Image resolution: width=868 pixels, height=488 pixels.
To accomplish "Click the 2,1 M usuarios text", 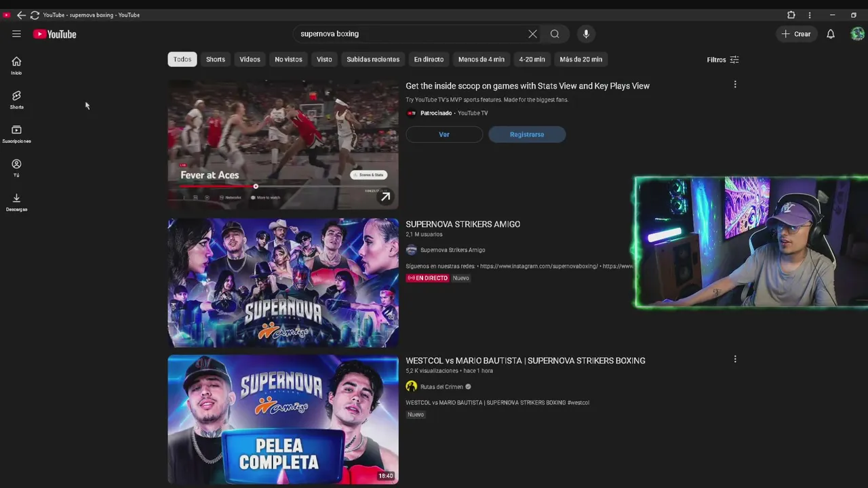I will (424, 235).
